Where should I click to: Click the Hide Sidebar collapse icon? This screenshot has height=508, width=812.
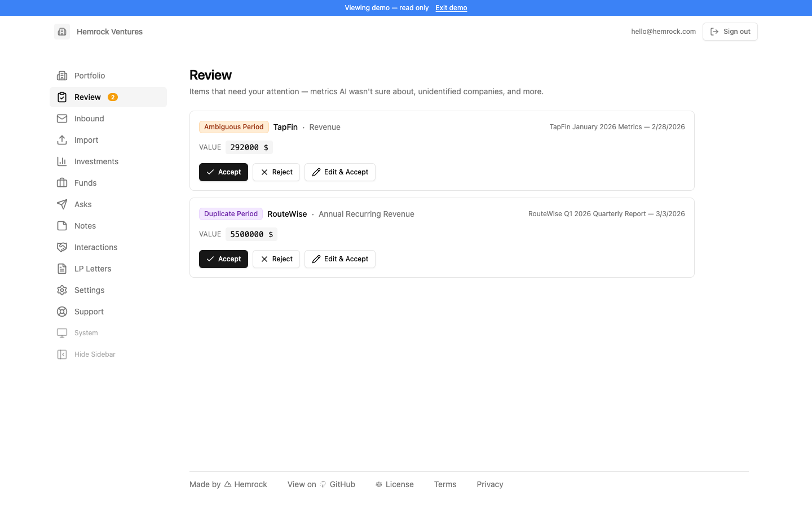click(x=62, y=354)
